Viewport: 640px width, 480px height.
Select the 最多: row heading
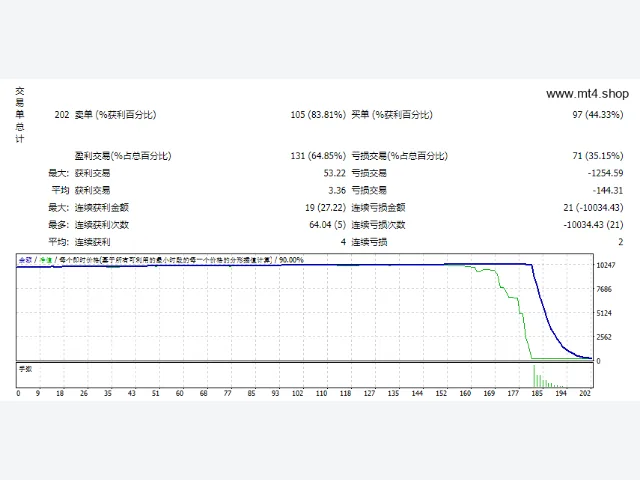59,225
